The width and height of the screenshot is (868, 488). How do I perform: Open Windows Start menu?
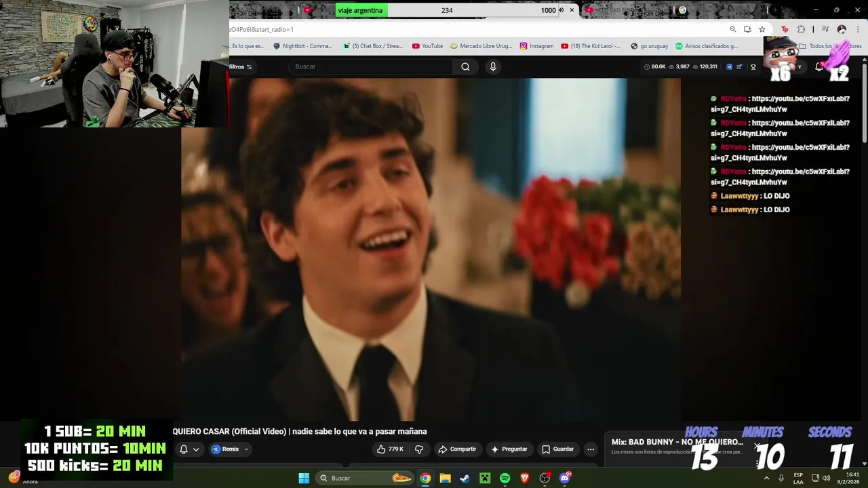304,478
